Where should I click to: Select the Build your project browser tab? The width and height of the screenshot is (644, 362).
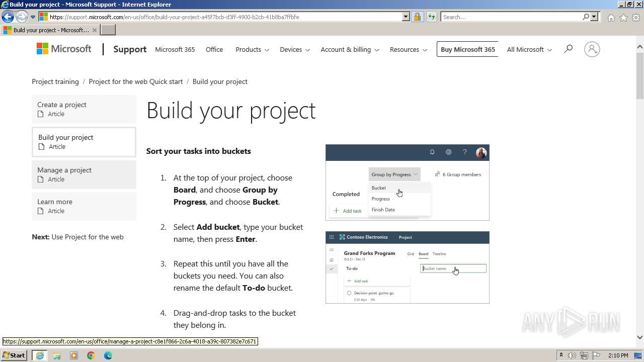point(50,30)
